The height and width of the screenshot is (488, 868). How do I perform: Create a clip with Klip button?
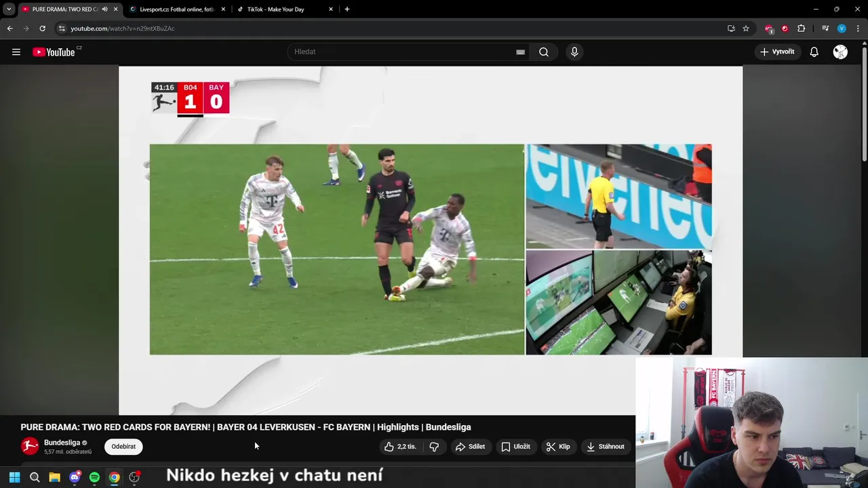tap(558, 447)
